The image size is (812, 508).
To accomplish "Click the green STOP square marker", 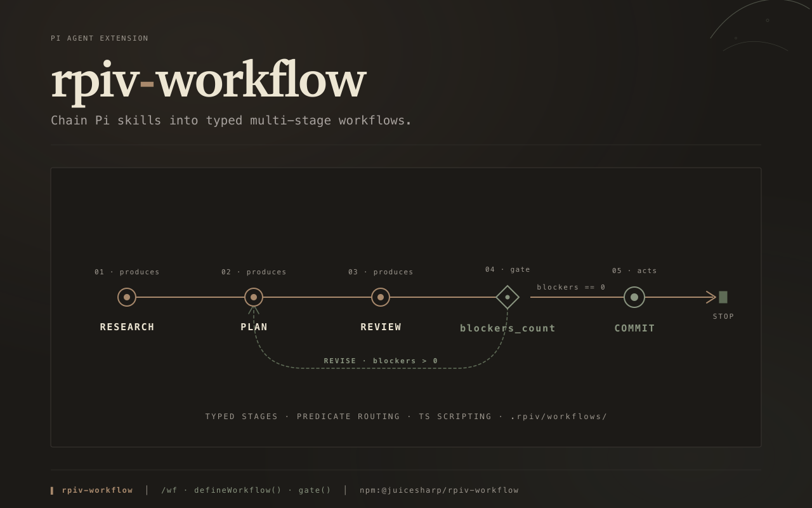I will click(723, 297).
